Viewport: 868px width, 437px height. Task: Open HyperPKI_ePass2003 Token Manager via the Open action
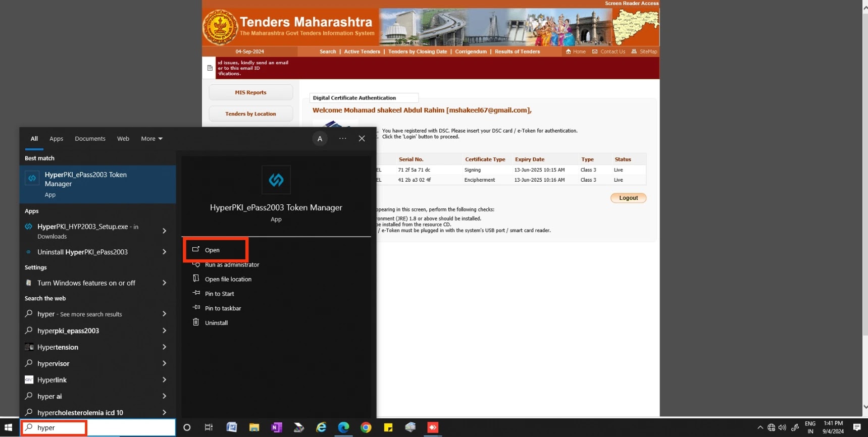point(216,250)
